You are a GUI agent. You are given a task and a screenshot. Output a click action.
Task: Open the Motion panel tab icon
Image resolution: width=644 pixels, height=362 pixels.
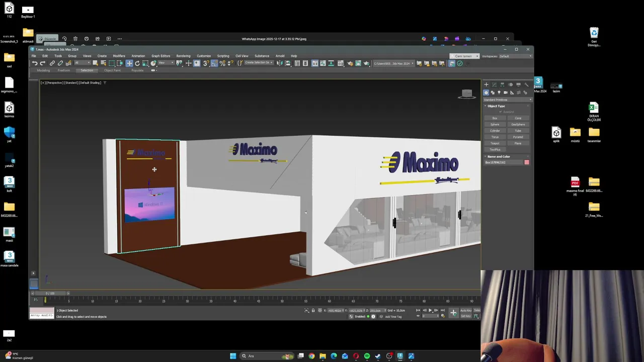click(510, 84)
